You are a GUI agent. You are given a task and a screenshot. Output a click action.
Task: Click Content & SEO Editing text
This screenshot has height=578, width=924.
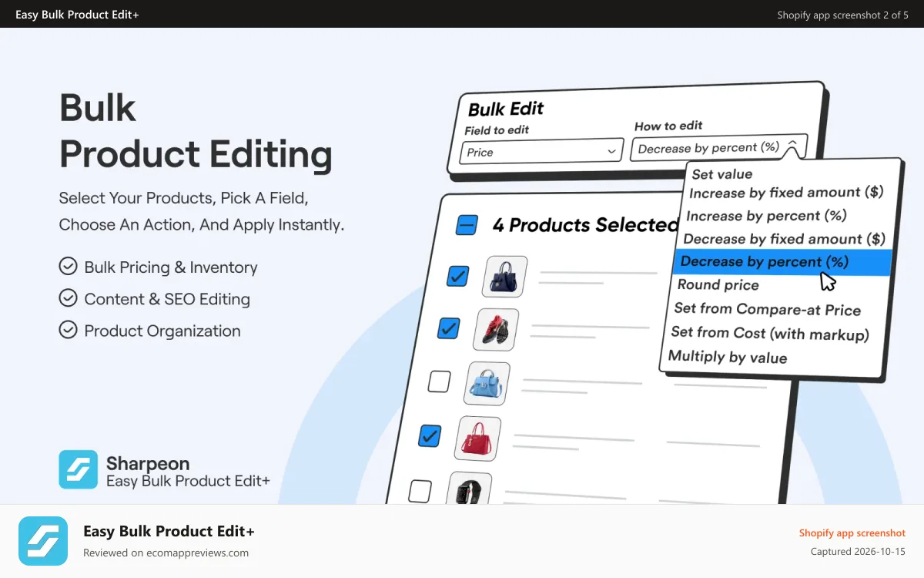(x=167, y=299)
